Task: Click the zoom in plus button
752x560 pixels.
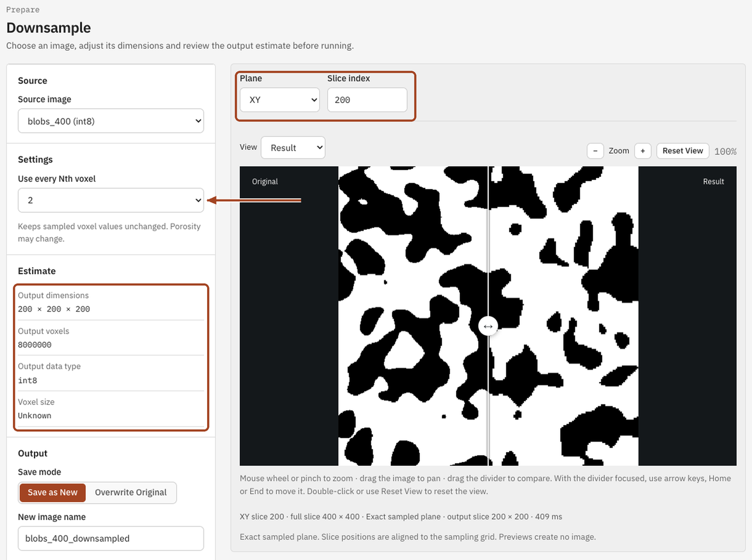Action: pyautogui.click(x=643, y=151)
